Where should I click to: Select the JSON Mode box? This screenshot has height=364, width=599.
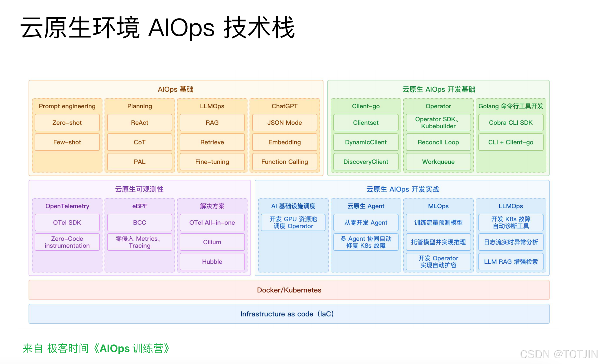[284, 122]
